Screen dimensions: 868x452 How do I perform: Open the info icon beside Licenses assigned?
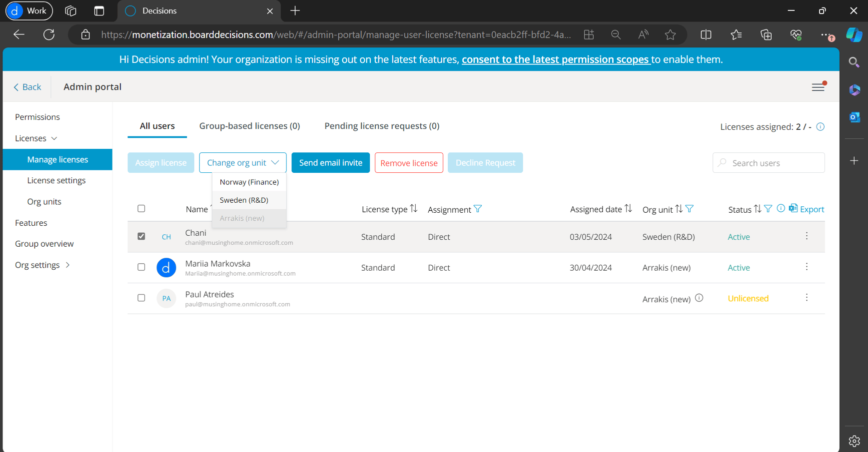tap(820, 127)
